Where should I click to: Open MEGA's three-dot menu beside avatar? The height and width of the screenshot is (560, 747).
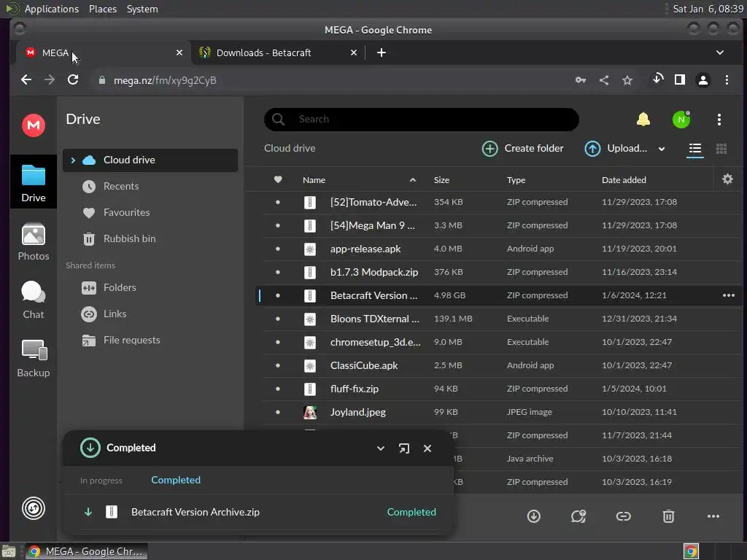point(719,119)
